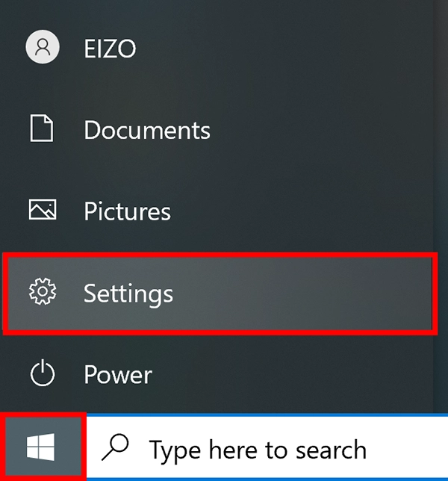Open Pictures via its text label

(x=127, y=211)
